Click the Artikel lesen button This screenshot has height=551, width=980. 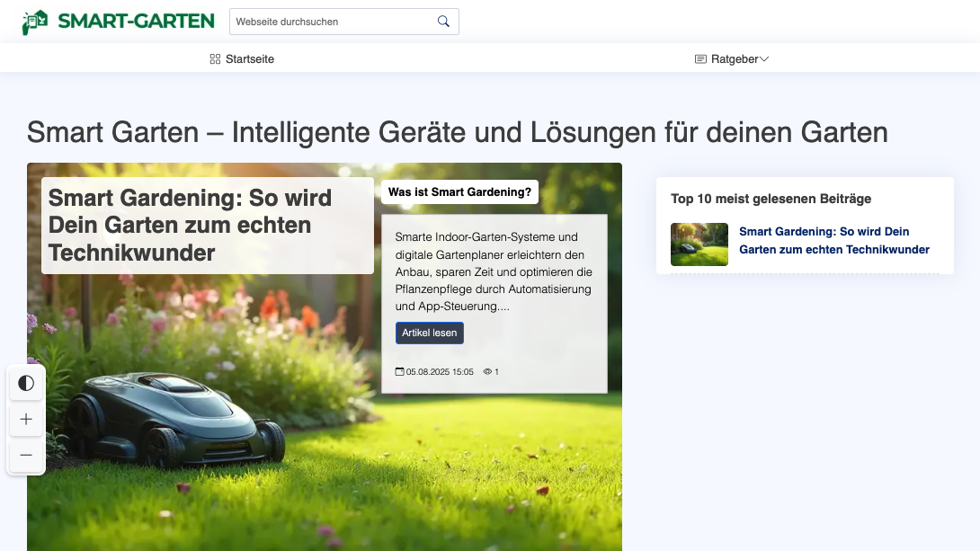point(429,333)
